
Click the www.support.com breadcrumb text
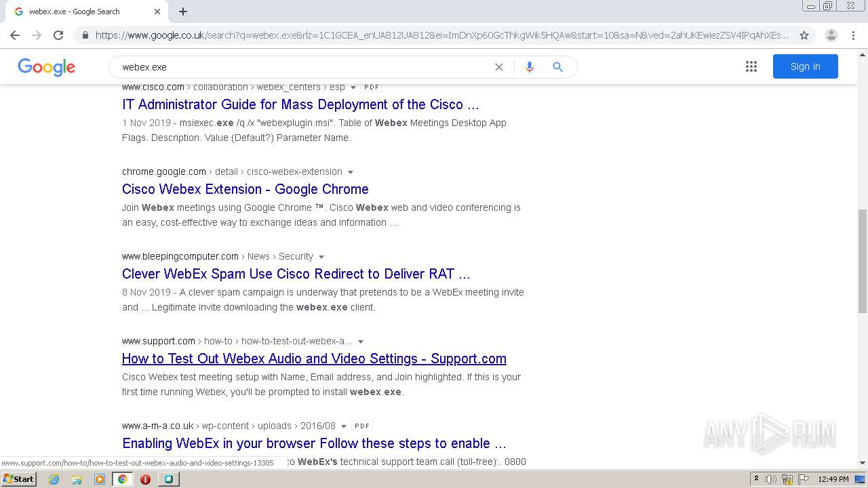click(159, 341)
